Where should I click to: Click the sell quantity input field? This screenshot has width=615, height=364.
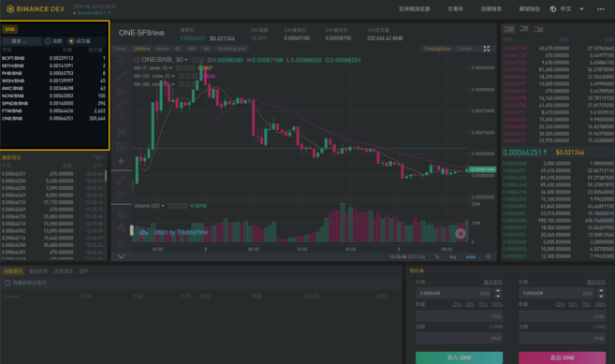coord(562,316)
